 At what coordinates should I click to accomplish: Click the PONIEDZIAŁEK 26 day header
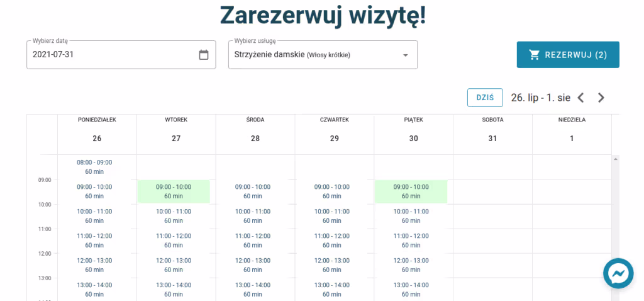click(97, 134)
